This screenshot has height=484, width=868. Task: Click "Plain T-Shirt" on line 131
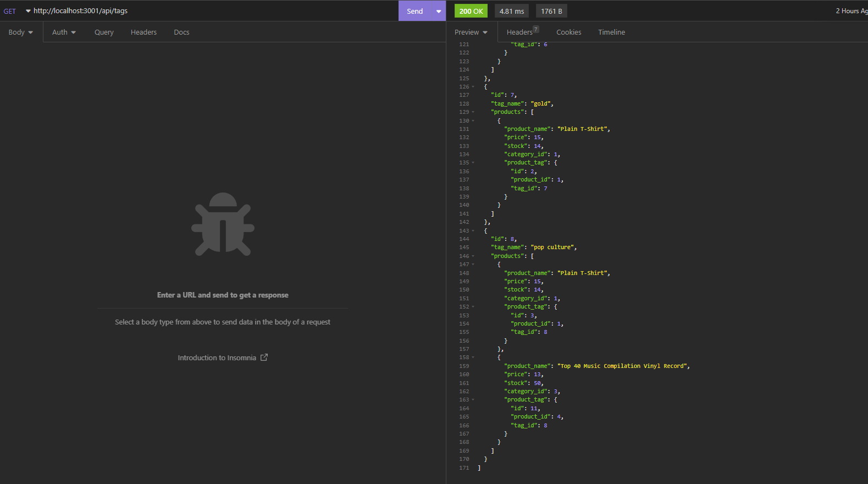click(x=583, y=129)
